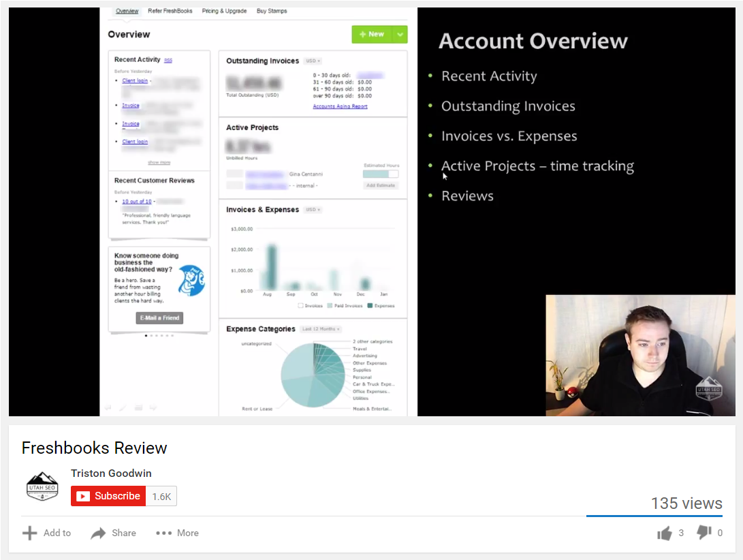Click the last Client login activity link

[135, 141]
